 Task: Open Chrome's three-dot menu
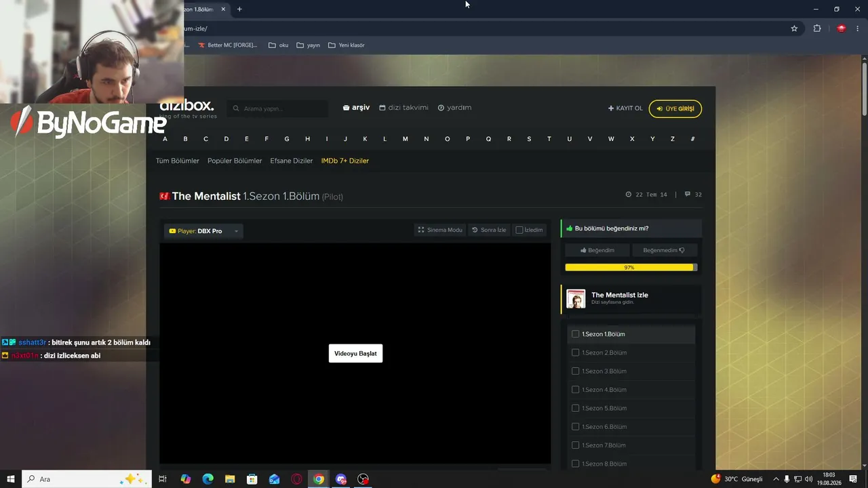click(x=857, y=28)
